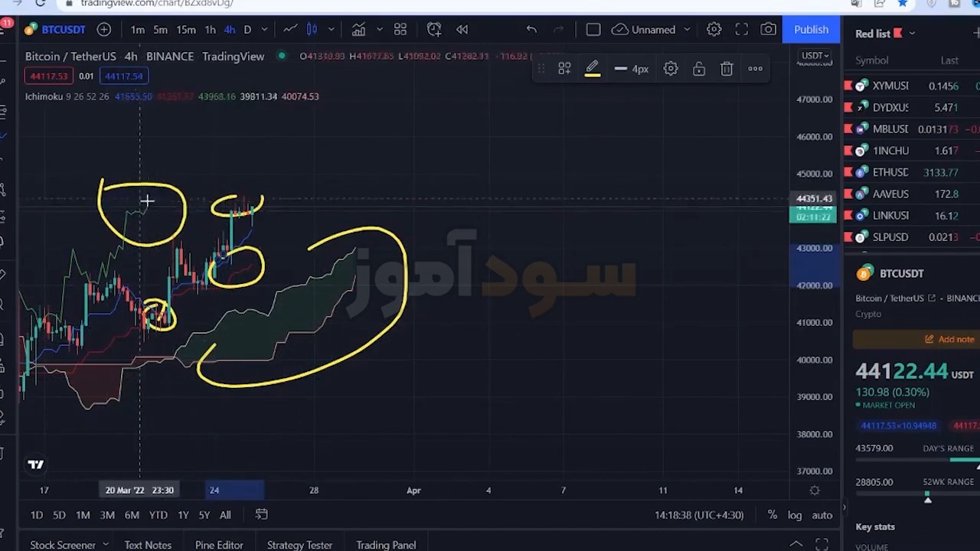Open the Text Notes tab
Viewport: 980px width, 551px height.
pyautogui.click(x=148, y=545)
